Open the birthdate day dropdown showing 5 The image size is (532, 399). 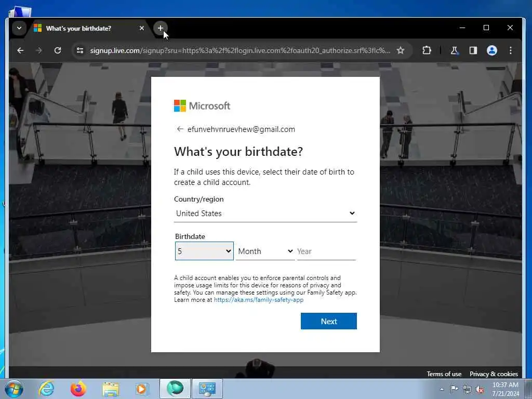pyautogui.click(x=204, y=251)
